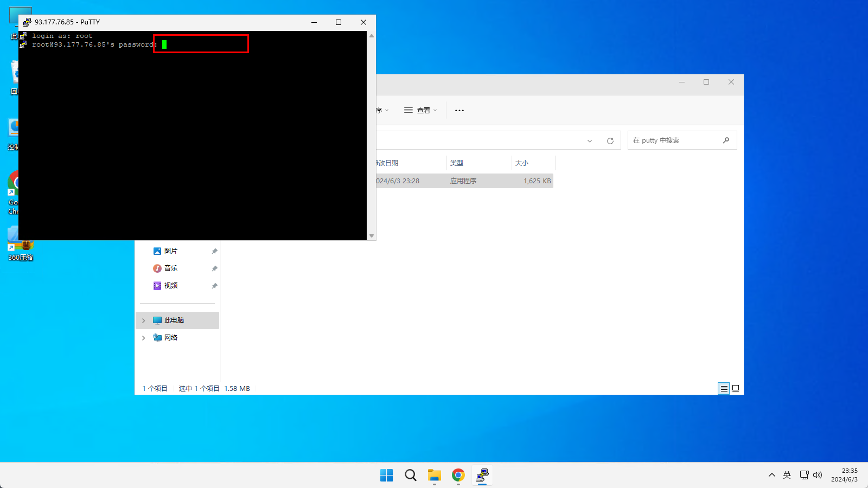The image size is (868, 488).
Task: Open the 360压缩 desktop shortcut
Action: click(21, 244)
